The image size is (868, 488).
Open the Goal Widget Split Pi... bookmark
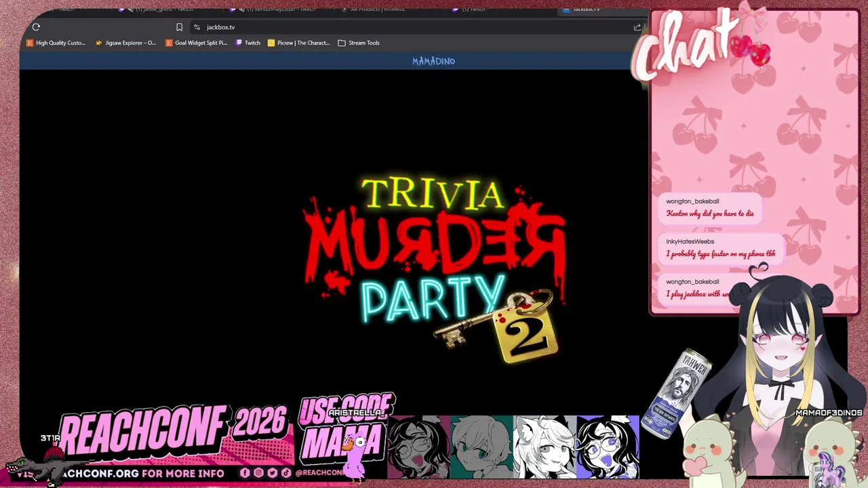pyautogui.click(x=197, y=43)
